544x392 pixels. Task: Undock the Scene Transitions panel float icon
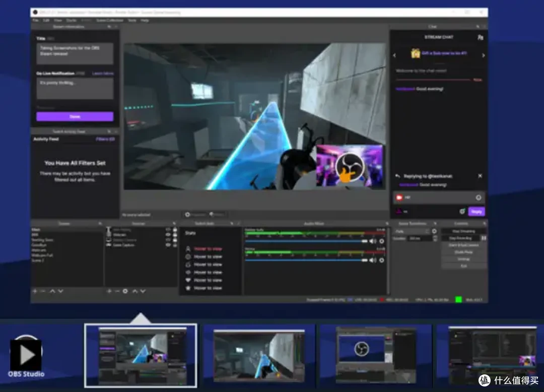[x=435, y=223]
